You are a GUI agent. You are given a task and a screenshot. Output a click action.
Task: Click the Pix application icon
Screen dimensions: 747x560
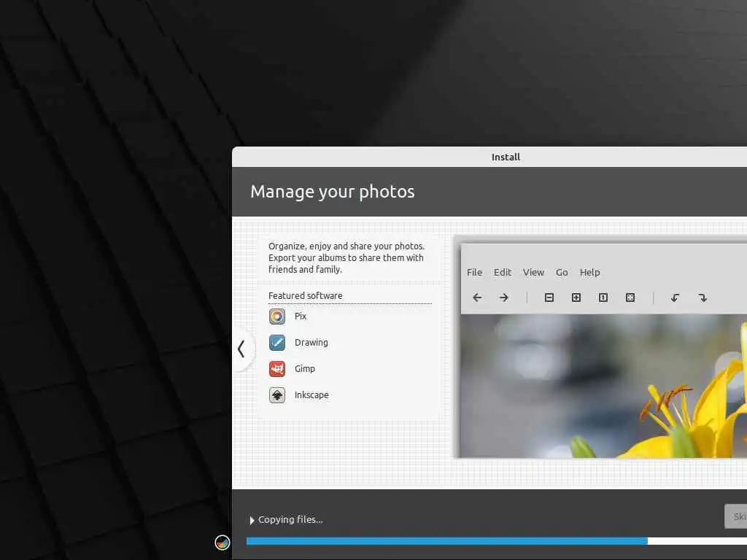click(276, 316)
